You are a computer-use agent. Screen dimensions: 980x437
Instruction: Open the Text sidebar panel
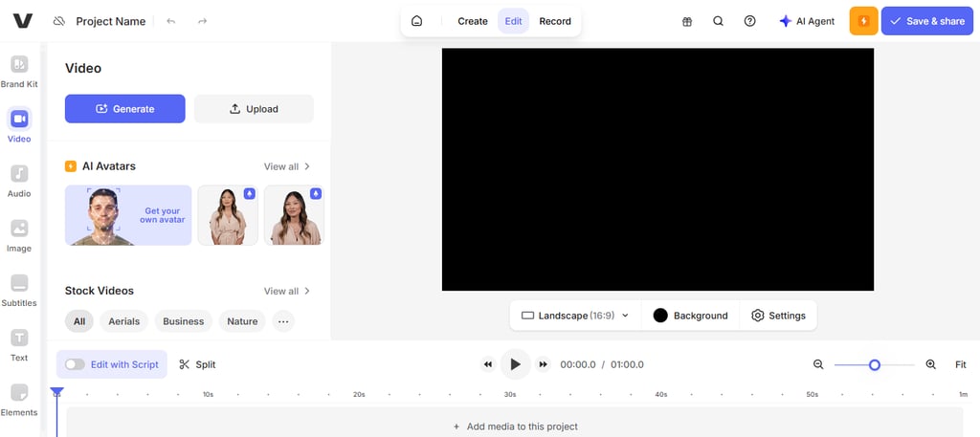19,345
